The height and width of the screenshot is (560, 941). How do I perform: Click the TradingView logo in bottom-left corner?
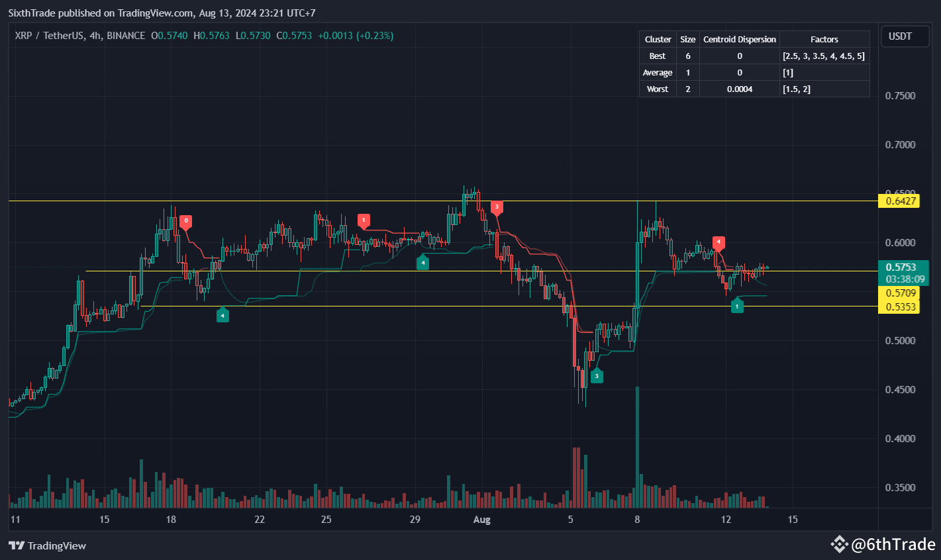point(47,545)
